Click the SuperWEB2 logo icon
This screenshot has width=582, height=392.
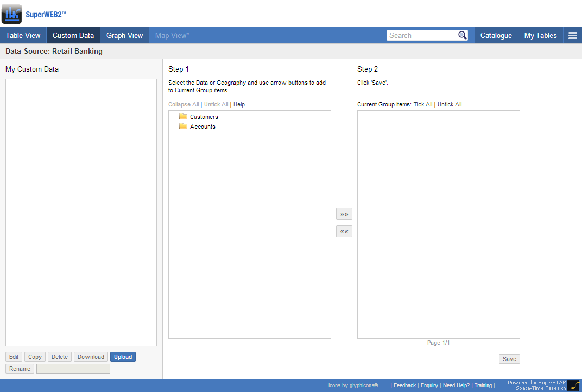point(12,14)
